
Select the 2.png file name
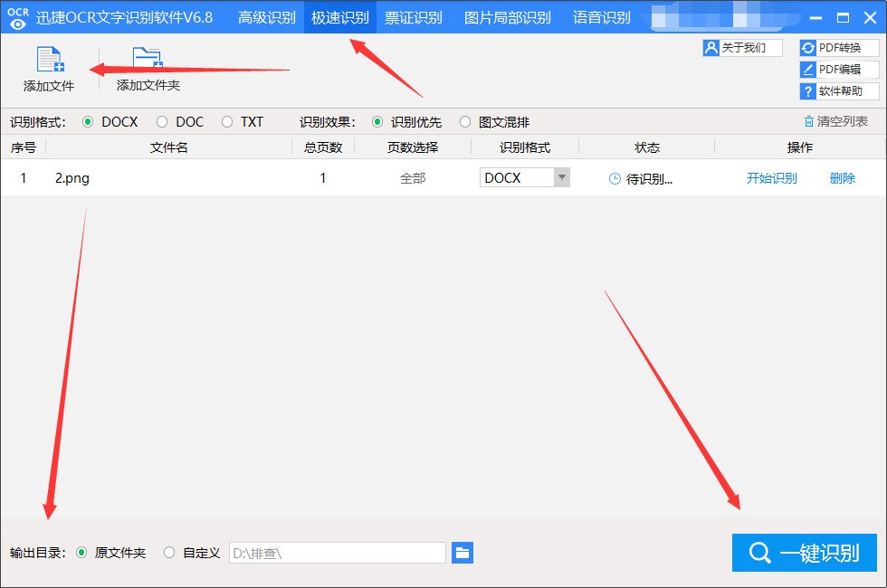click(x=72, y=178)
